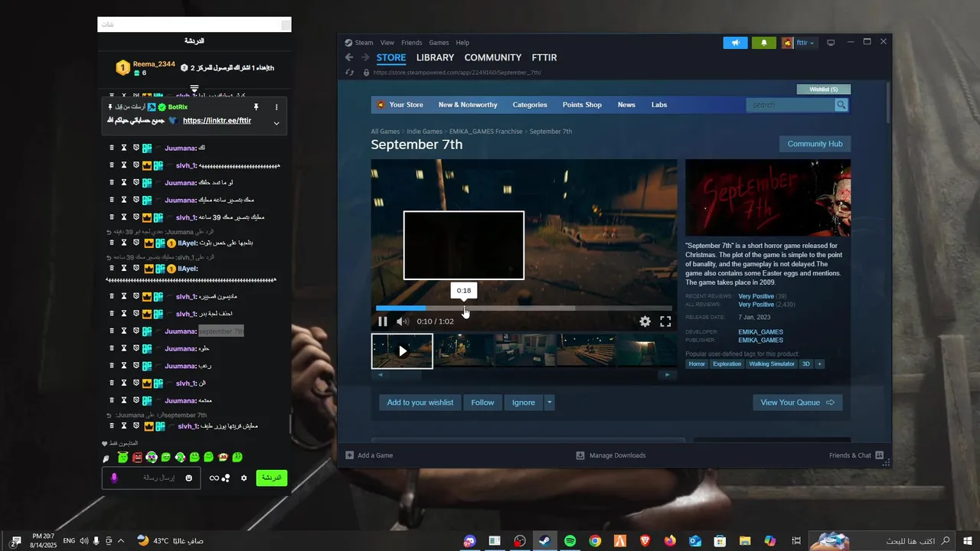This screenshot has height=551, width=980.
Task: Open Steam Big Picture mode icon
Action: coord(831,43)
